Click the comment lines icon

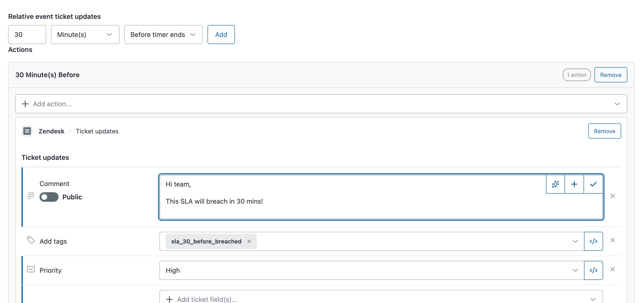click(x=31, y=196)
